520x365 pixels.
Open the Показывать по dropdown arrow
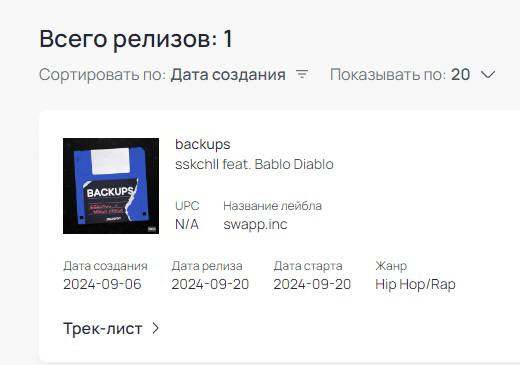pyautogui.click(x=488, y=74)
